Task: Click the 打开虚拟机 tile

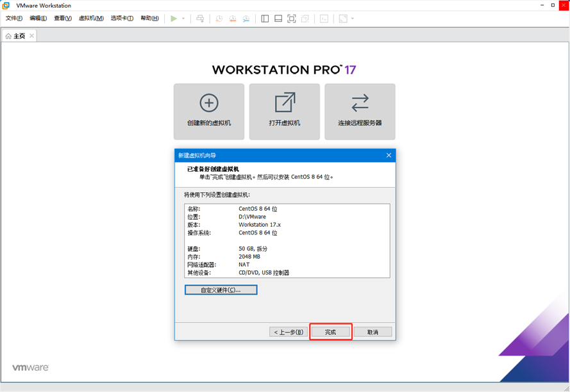Action: click(x=285, y=111)
